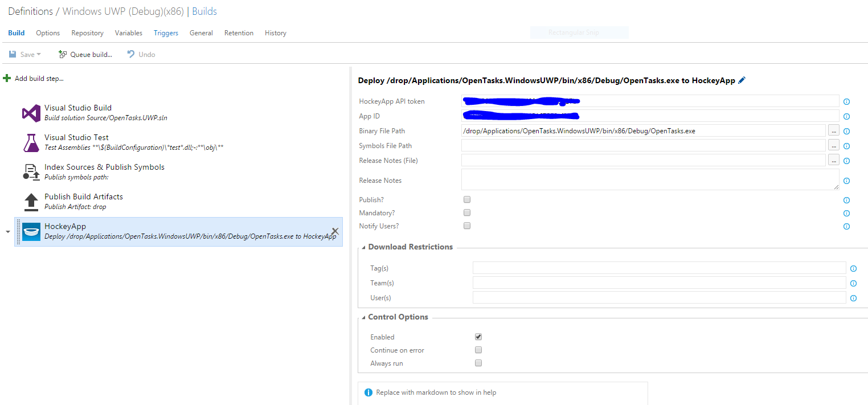Select the Build tab
The width and height of the screenshot is (868, 405).
(17, 33)
